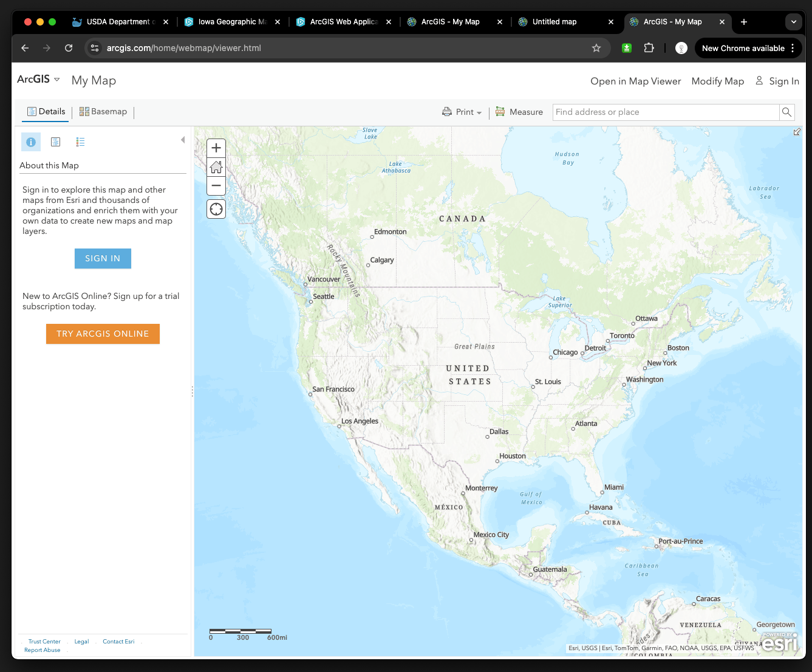
Task: Show the legend icon
Action: click(80, 142)
